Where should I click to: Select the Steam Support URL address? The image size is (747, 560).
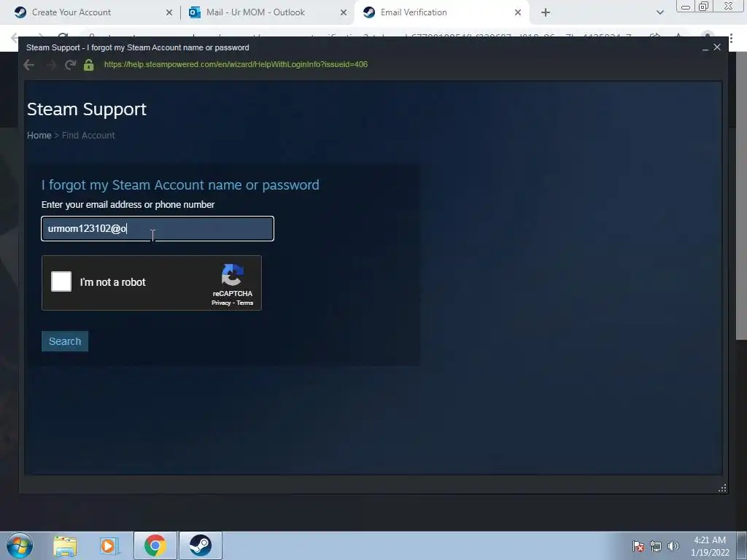click(236, 64)
